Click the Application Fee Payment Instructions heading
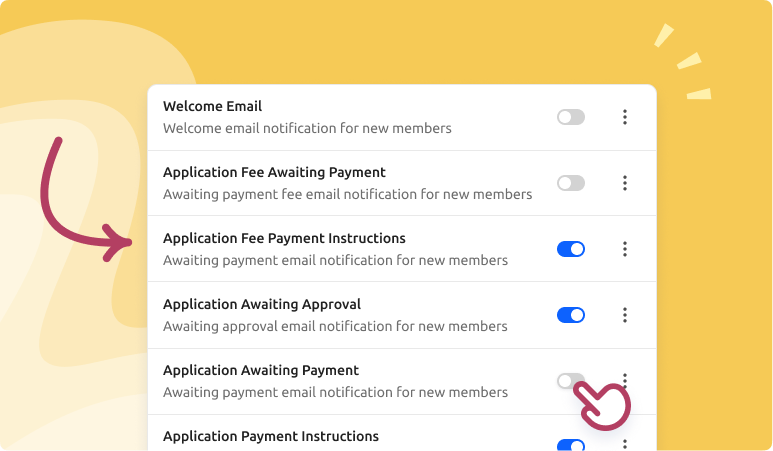 point(284,238)
